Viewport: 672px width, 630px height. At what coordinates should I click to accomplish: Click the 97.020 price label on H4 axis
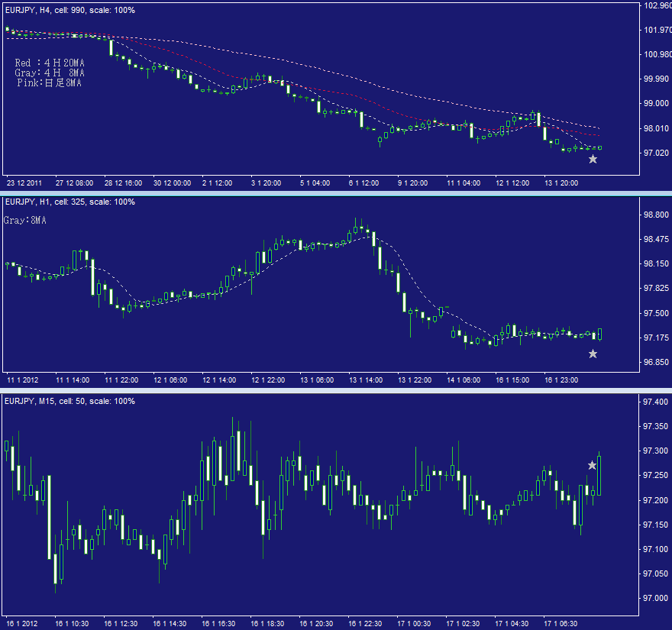[656, 153]
